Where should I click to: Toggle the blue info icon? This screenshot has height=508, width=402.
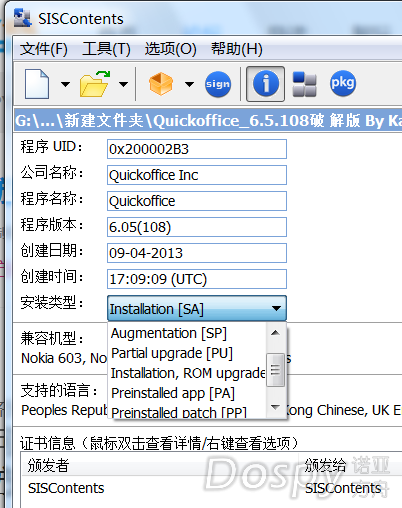point(265,84)
